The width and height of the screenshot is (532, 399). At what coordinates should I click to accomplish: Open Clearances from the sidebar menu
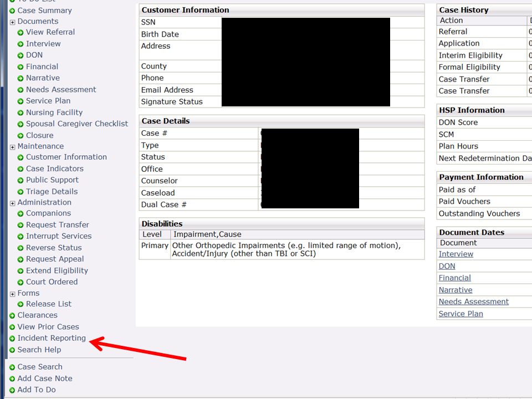[x=37, y=315]
